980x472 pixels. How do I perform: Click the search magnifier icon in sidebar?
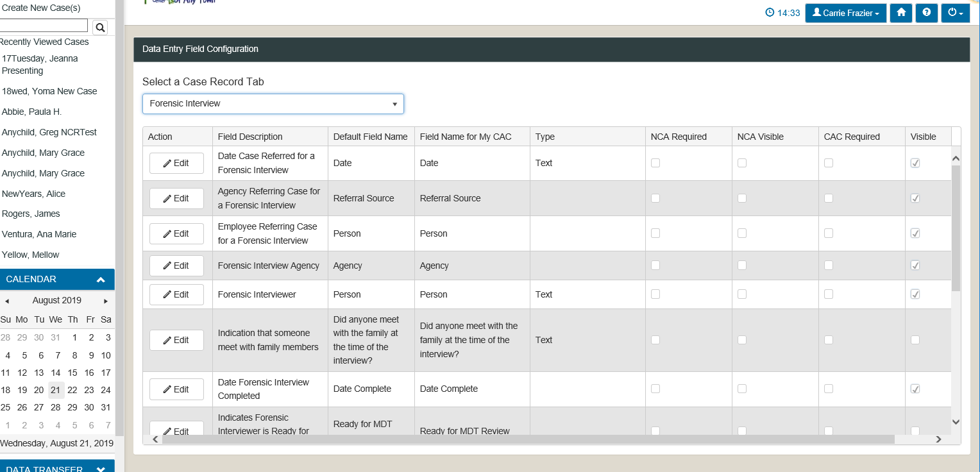[100, 27]
